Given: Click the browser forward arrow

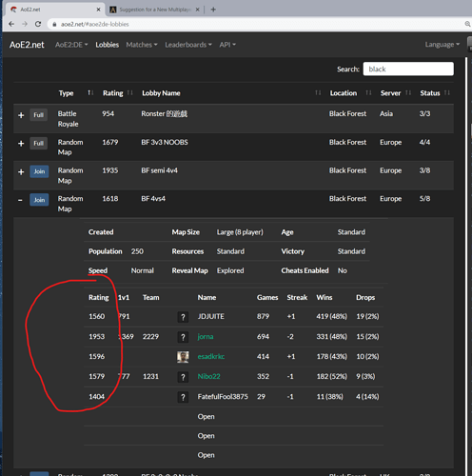Looking at the screenshot, I should coord(25,24).
